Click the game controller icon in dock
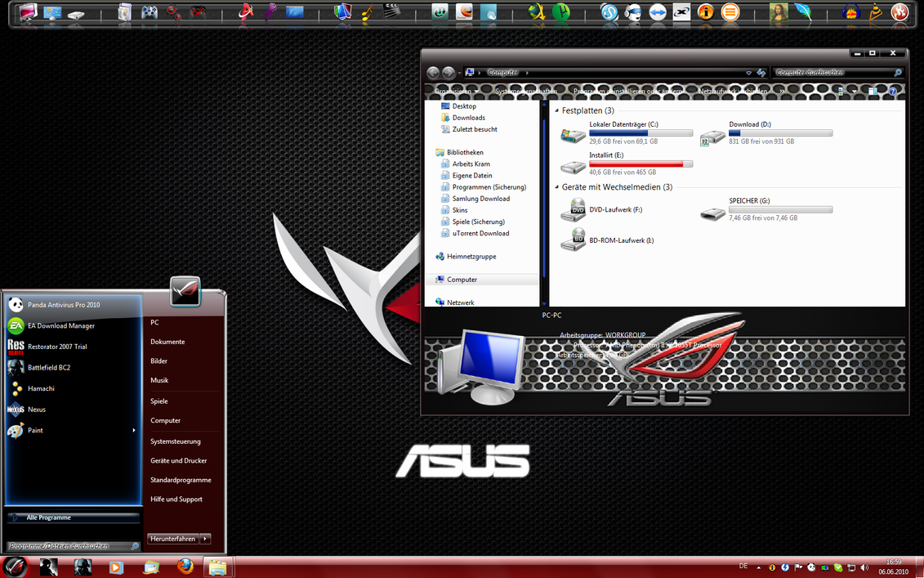The image size is (924, 578). pyautogui.click(x=149, y=11)
